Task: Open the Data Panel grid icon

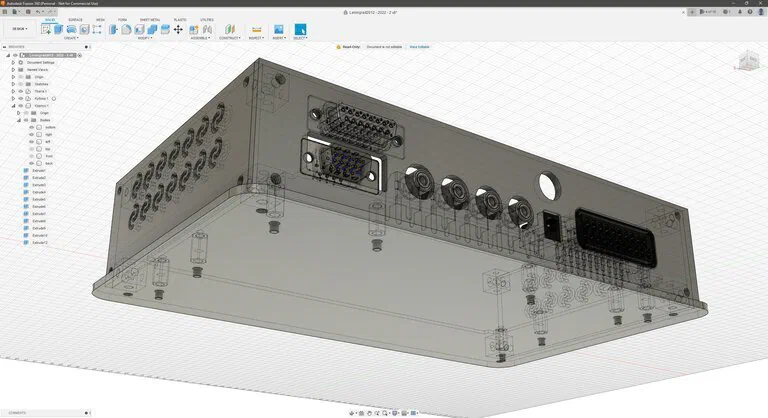Action: point(5,12)
